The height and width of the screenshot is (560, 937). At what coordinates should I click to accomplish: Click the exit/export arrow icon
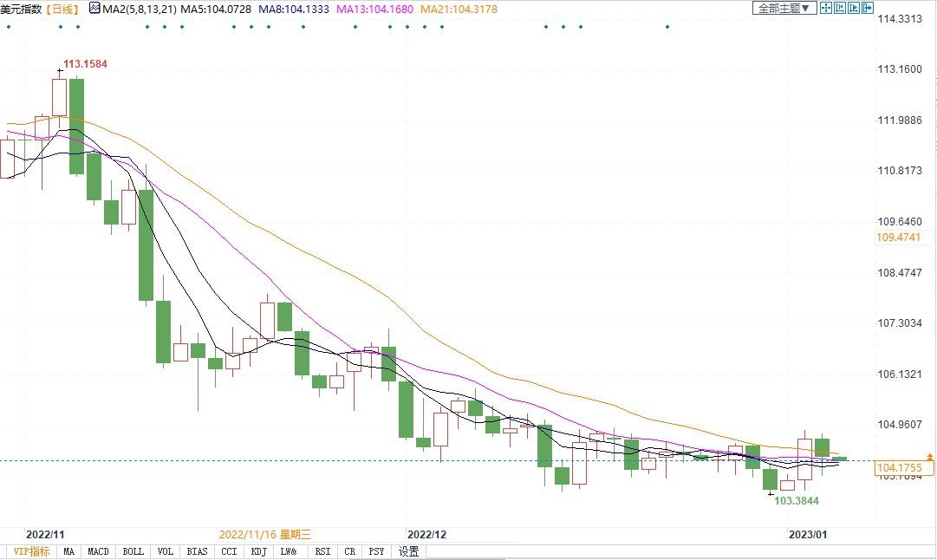coord(868,8)
